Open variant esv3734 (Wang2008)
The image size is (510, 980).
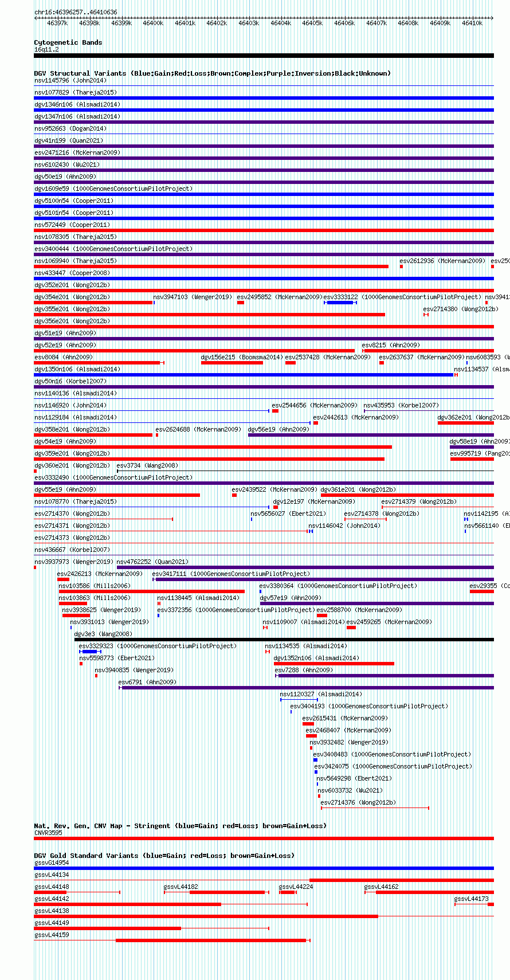click(x=147, y=465)
